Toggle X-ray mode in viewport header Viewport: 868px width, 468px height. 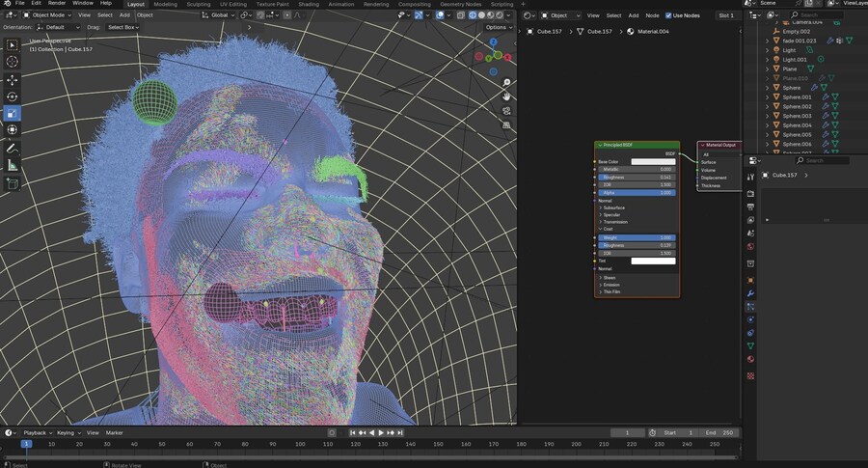[x=461, y=15]
